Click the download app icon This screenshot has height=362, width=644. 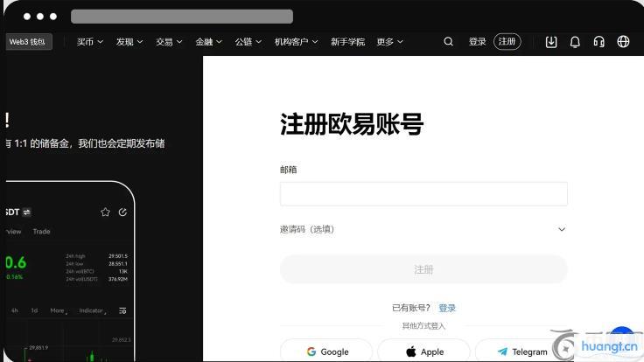551,42
